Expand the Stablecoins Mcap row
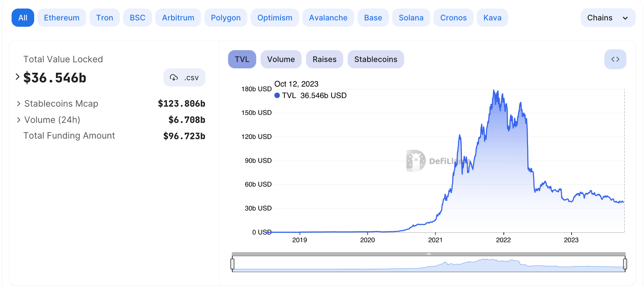This screenshot has height=286, width=644. 19,104
